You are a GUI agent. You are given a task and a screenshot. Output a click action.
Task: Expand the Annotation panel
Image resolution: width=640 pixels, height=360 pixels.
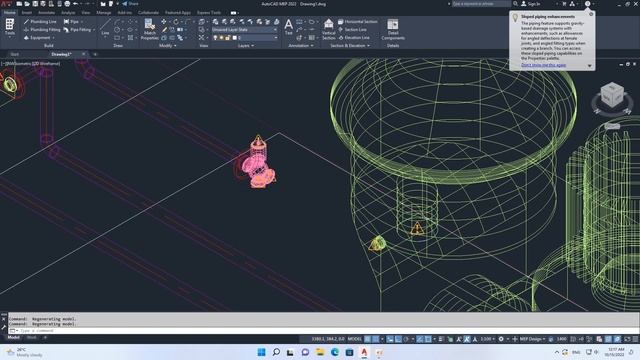(301, 46)
